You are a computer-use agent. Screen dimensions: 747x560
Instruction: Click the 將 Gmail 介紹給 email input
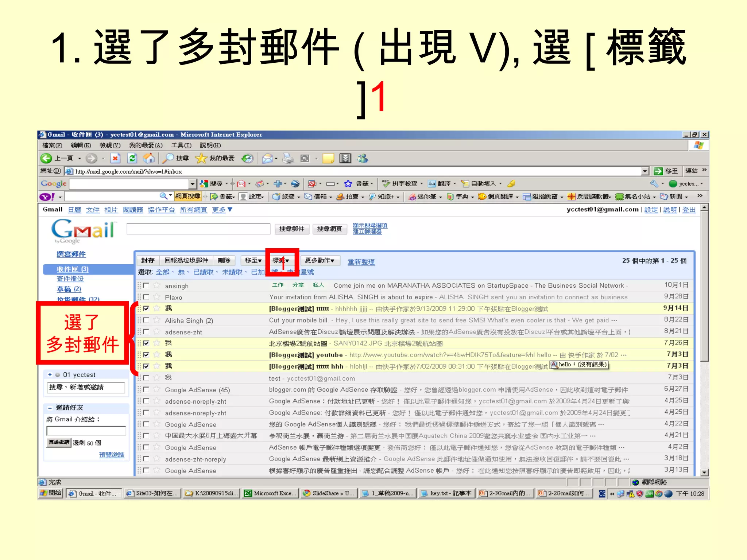pos(86,431)
